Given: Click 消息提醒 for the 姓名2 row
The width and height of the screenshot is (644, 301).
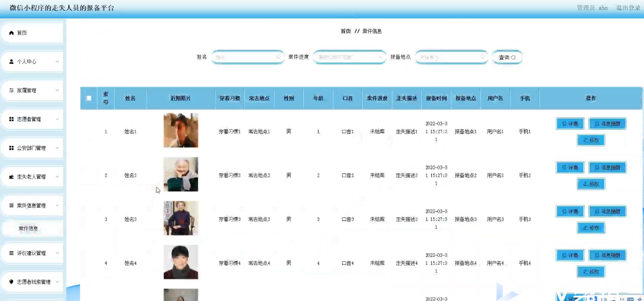Looking at the screenshot, I should 608,167.
